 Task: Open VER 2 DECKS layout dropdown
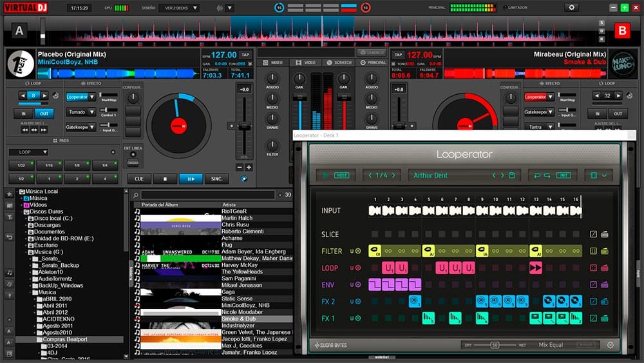point(180,8)
